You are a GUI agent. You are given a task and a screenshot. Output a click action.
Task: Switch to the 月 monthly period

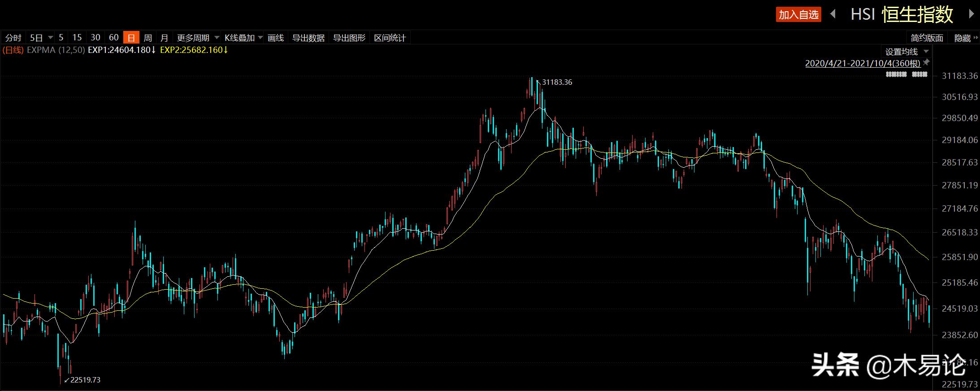click(x=165, y=38)
